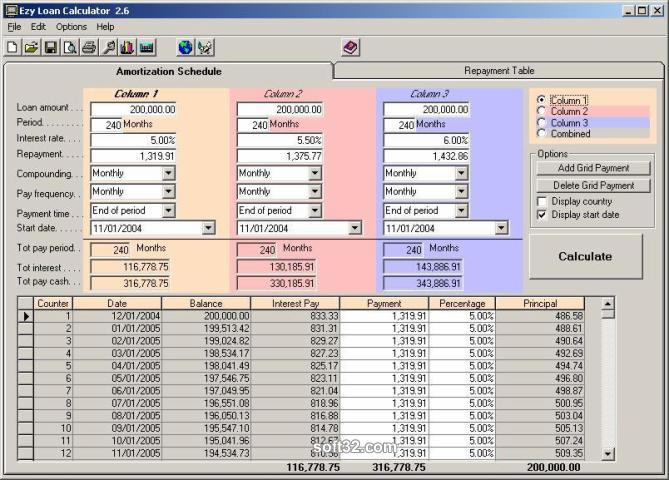Open the help book icon
Viewport: 669px width, 480px height.
[351, 47]
